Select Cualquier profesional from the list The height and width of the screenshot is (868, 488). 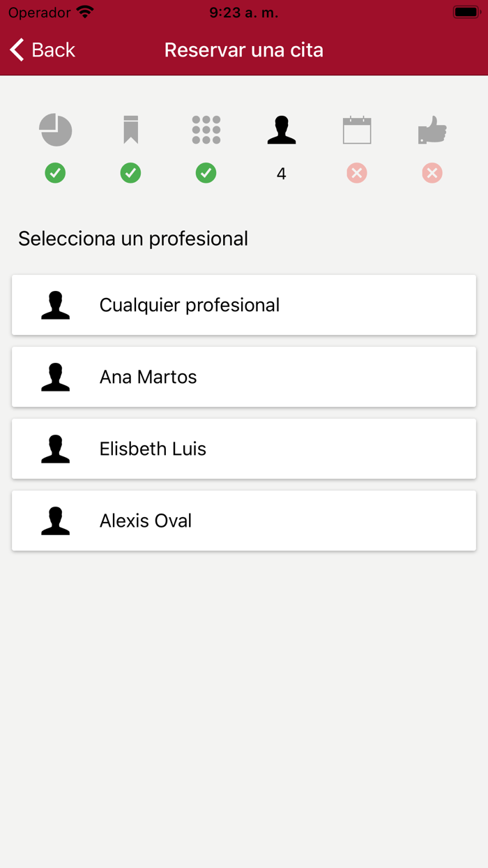(243, 305)
